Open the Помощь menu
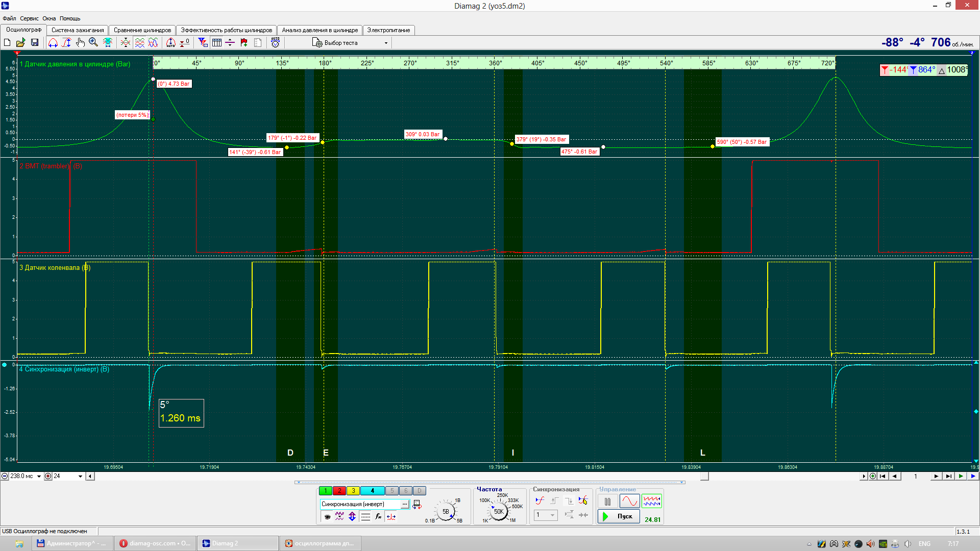980x551 pixels. [x=70, y=18]
